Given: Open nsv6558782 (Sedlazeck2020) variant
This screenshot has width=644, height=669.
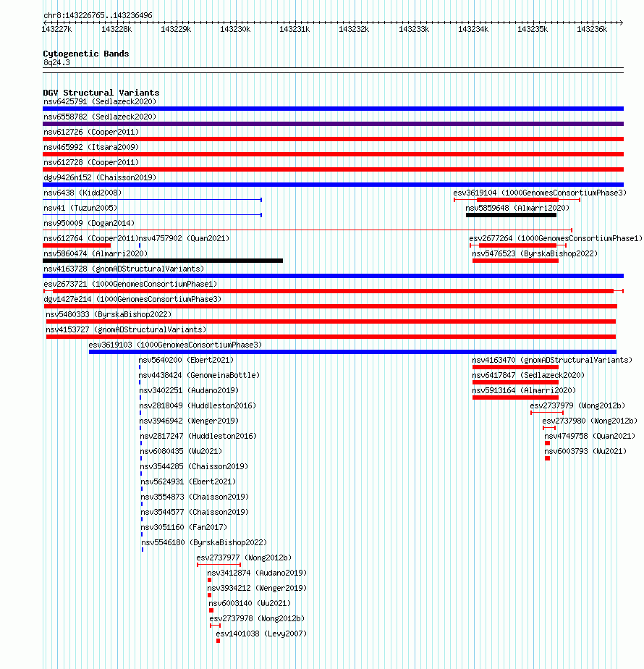Looking at the screenshot, I should pos(100,117).
